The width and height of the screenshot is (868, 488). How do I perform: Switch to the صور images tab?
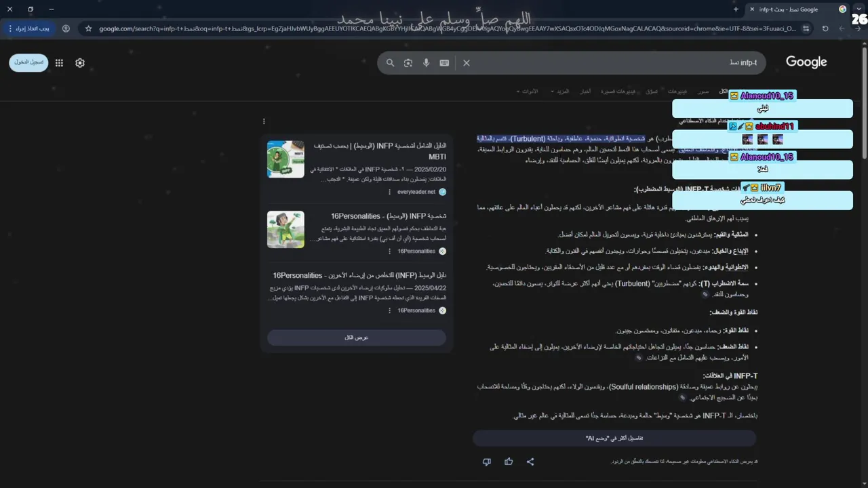click(x=704, y=91)
